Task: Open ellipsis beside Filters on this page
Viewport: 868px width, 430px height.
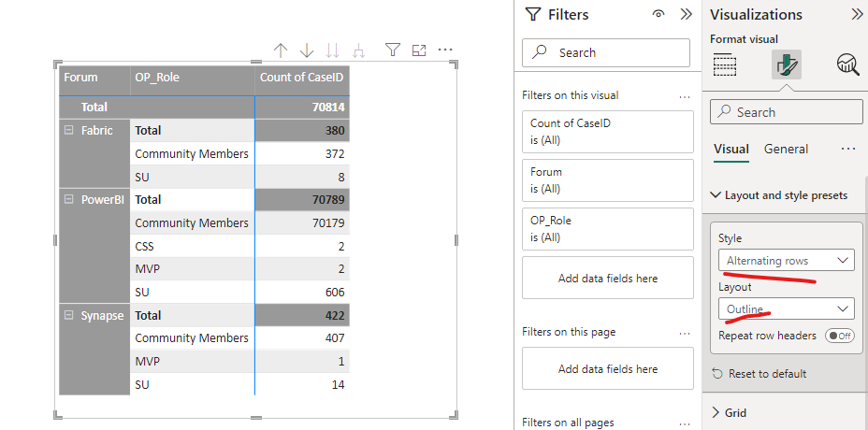Action: coord(685,334)
